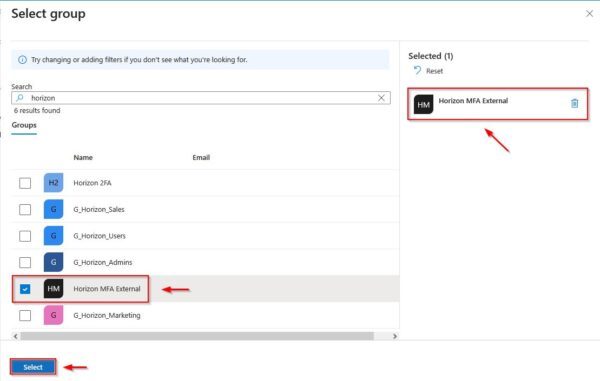This screenshot has width=600, height=381.
Task: Click the G_Horizon_Admins group name
Action: point(103,262)
